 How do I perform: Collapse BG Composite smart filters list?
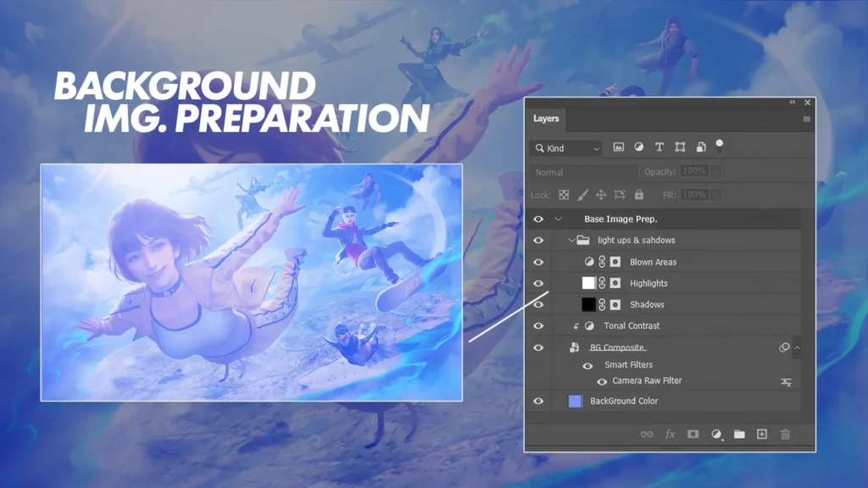click(797, 347)
